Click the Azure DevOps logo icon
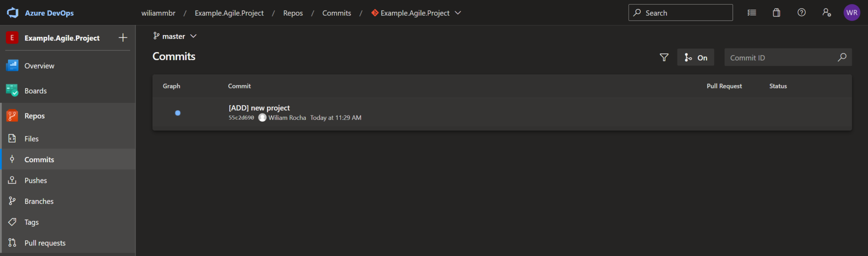This screenshot has height=256, width=868. [13, 13]
